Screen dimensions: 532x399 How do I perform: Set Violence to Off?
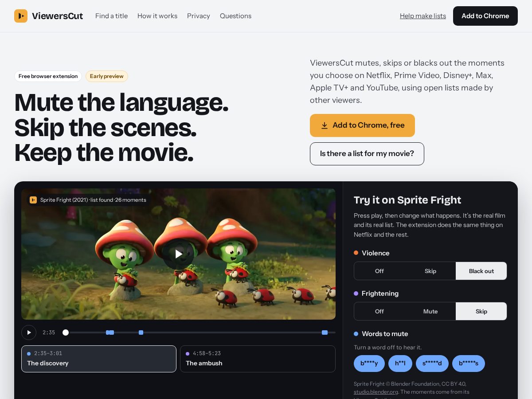[379, 271]
